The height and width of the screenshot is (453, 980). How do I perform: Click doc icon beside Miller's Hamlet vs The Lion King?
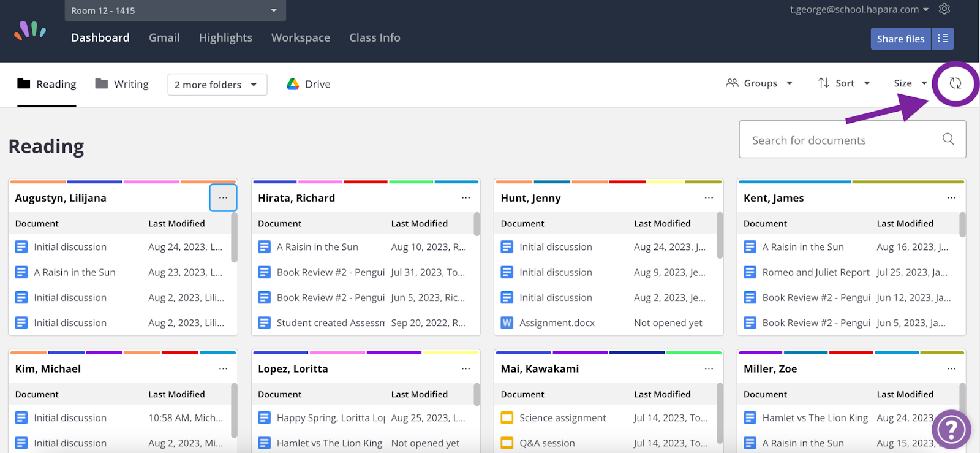pyautogui.click(x=750, y=417)
